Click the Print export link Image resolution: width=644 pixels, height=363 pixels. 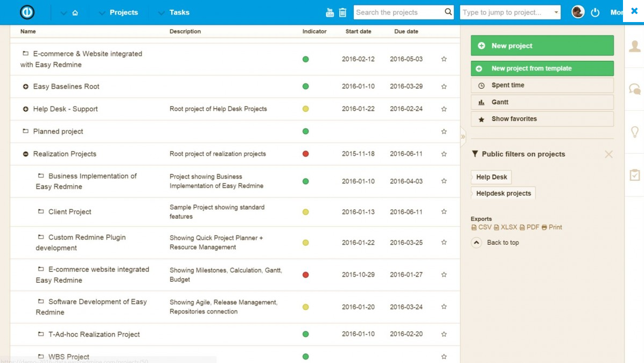pyautogui.click(x=551, y=227)
